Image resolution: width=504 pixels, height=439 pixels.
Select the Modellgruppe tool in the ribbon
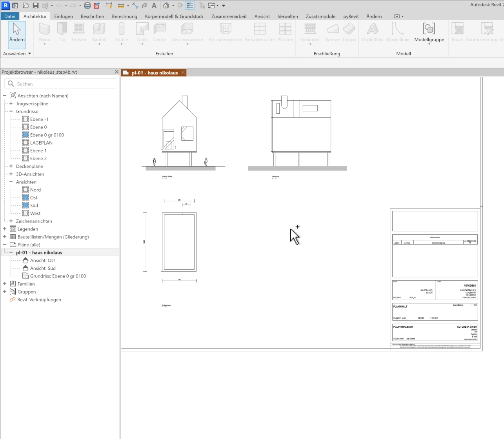pos(429,32)
